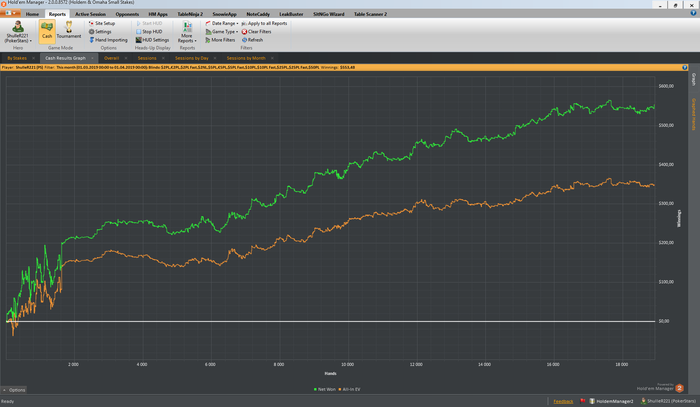Expand the graph Options panel
The height and width of the screenshot is (407, 700).
(x=14, y=390)
